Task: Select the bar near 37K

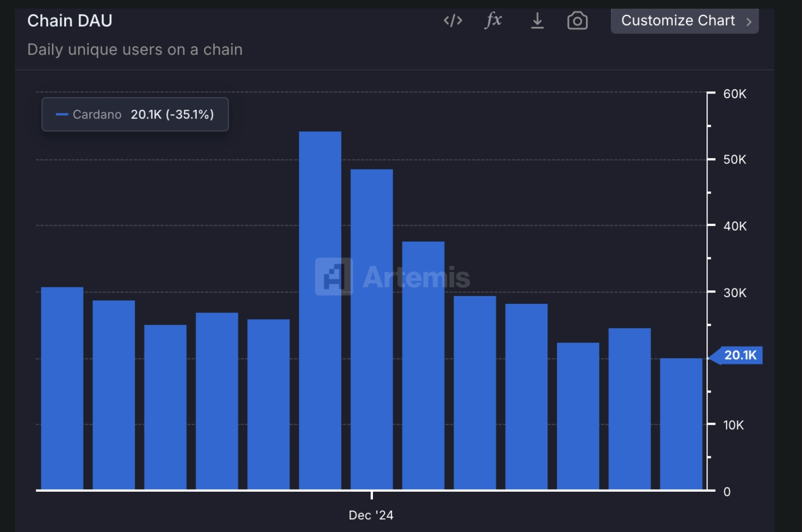Action: (423, 366)
